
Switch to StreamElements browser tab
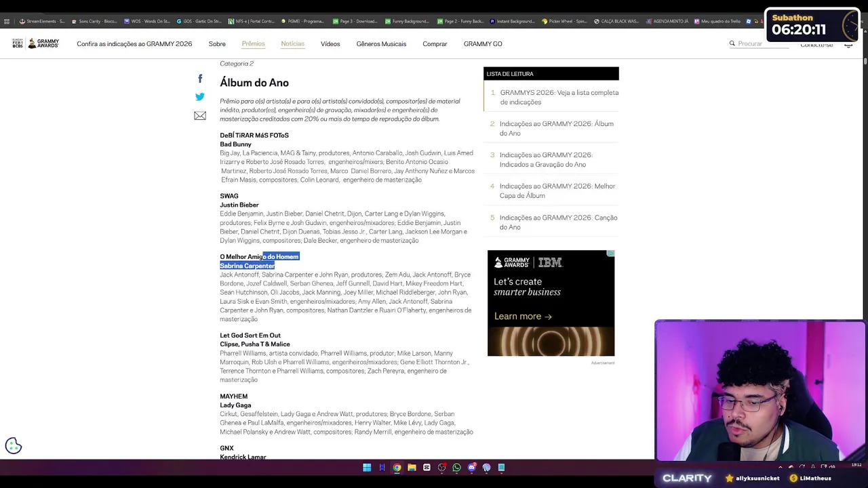point(42,21)
